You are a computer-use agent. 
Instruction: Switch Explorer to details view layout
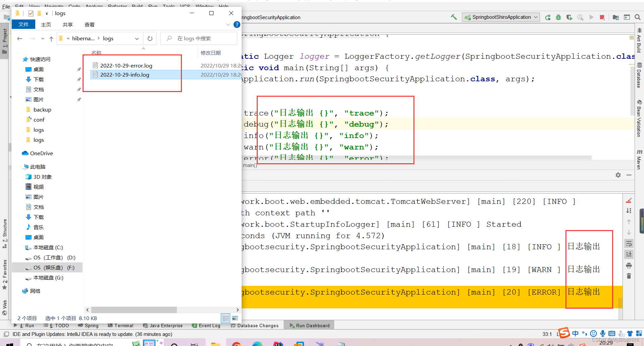[x=226, y=318]
